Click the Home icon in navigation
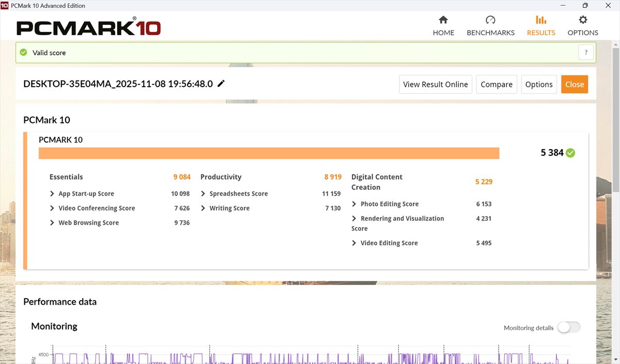The image size is (620, 364). pyautogui.click(x=443, y=20)
